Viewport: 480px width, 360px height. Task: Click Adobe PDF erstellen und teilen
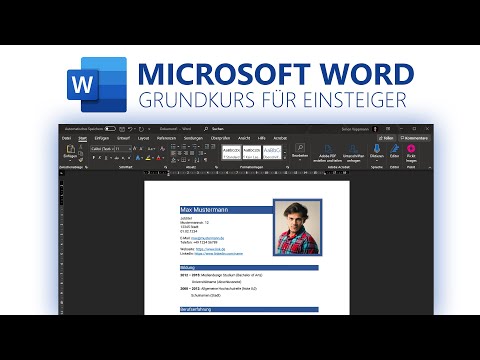click(328, 153)
